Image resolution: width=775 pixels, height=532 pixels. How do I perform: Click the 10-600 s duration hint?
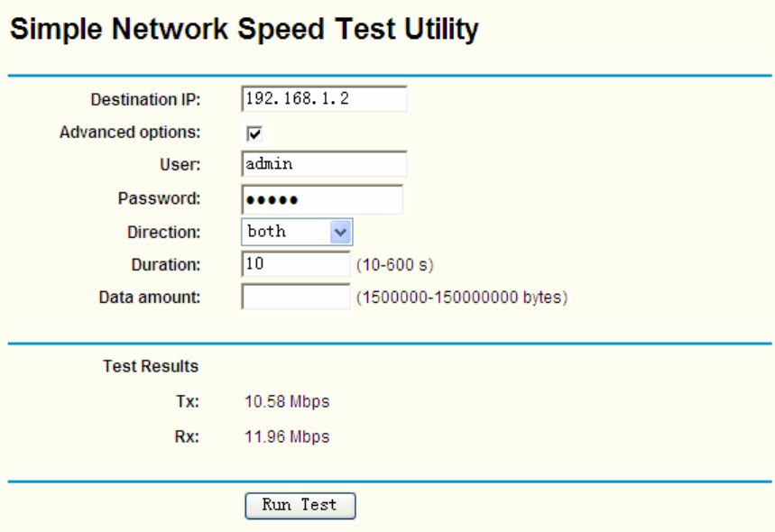[395, 265]
